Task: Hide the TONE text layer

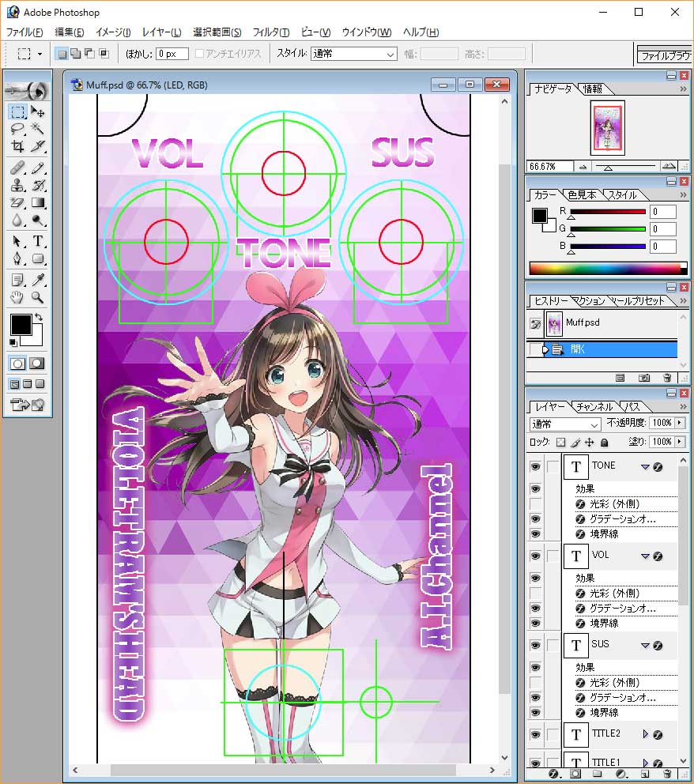Action: point(535,466)
